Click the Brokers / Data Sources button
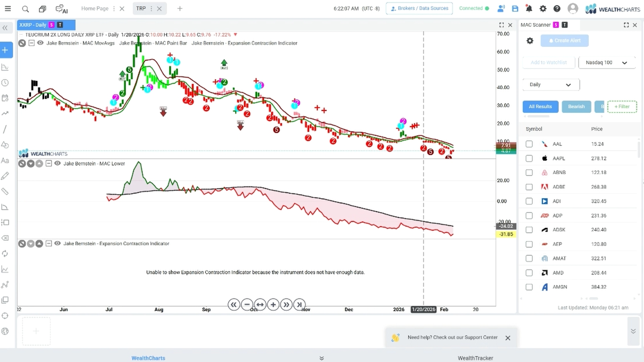644x362 pixels. [x=419, y=8]
